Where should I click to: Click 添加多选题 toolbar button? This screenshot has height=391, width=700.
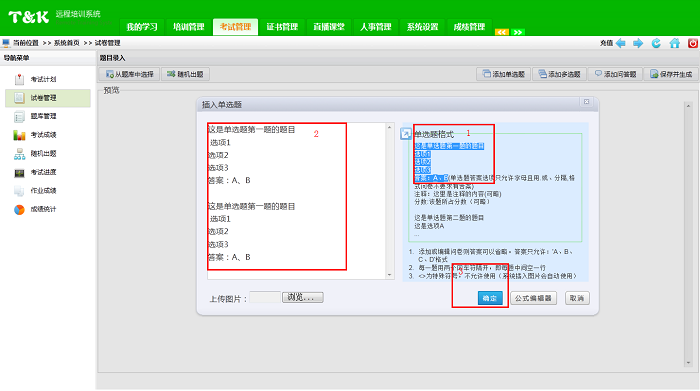[559, 74]
